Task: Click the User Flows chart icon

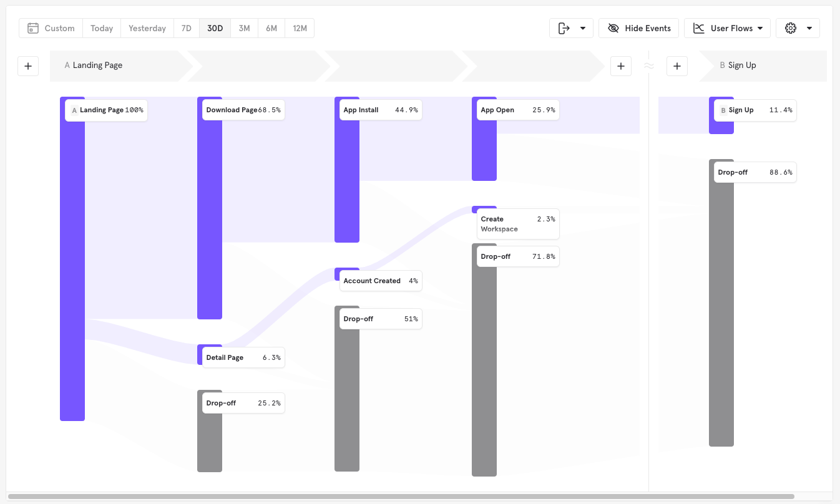Action: 698,27
